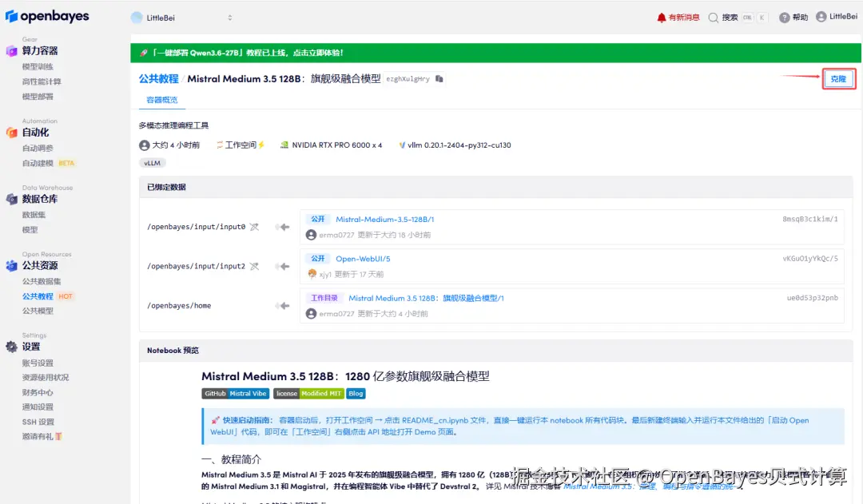Screen dimensions: 863x504
Task: Click the GitHub Mistral Vibe badge
Action: tap(236, 394)
